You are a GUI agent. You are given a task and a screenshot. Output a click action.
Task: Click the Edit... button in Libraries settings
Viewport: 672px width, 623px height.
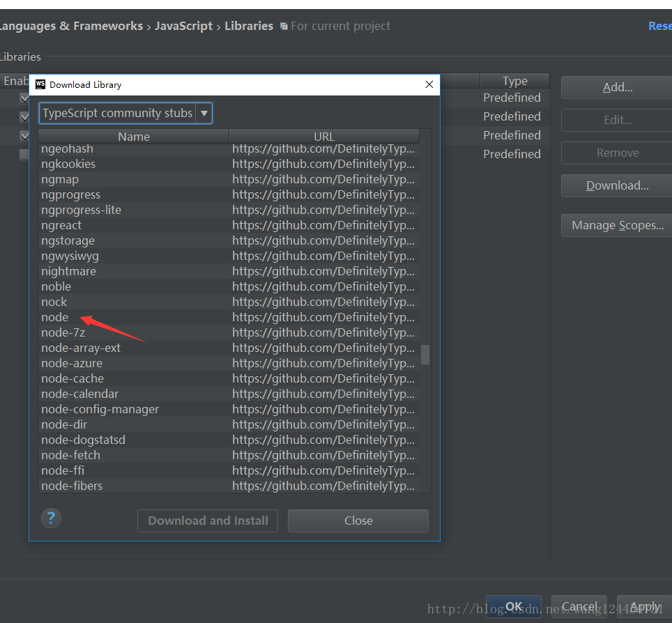(617, 120)
